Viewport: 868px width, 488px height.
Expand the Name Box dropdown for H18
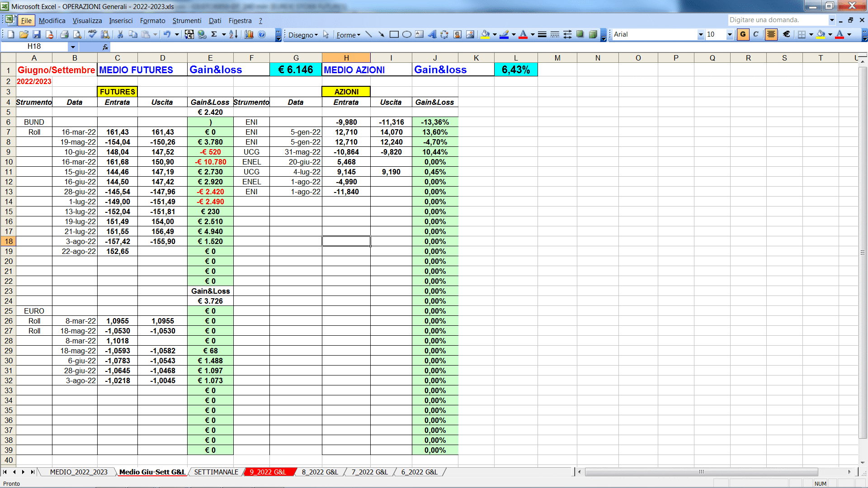click(x=73, y=47)
